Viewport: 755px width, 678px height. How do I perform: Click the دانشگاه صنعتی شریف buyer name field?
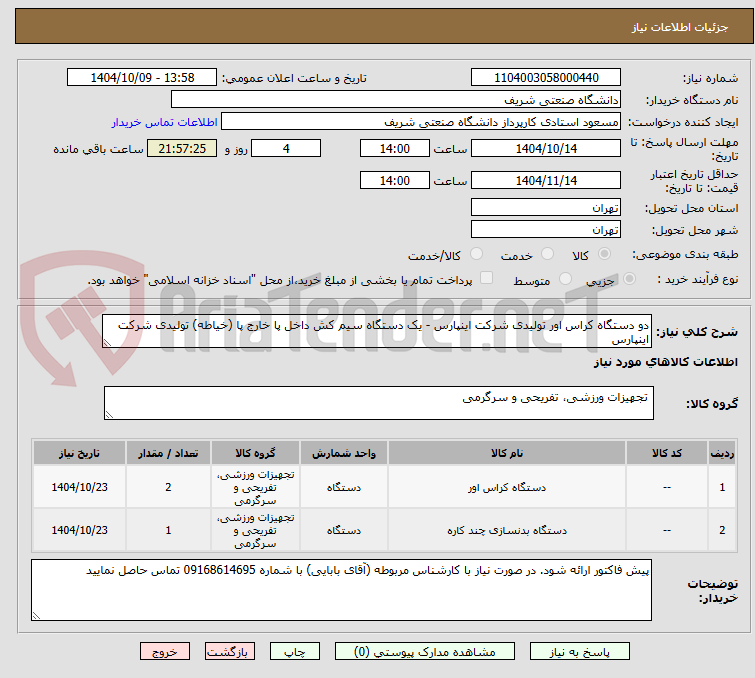[395, 100]
